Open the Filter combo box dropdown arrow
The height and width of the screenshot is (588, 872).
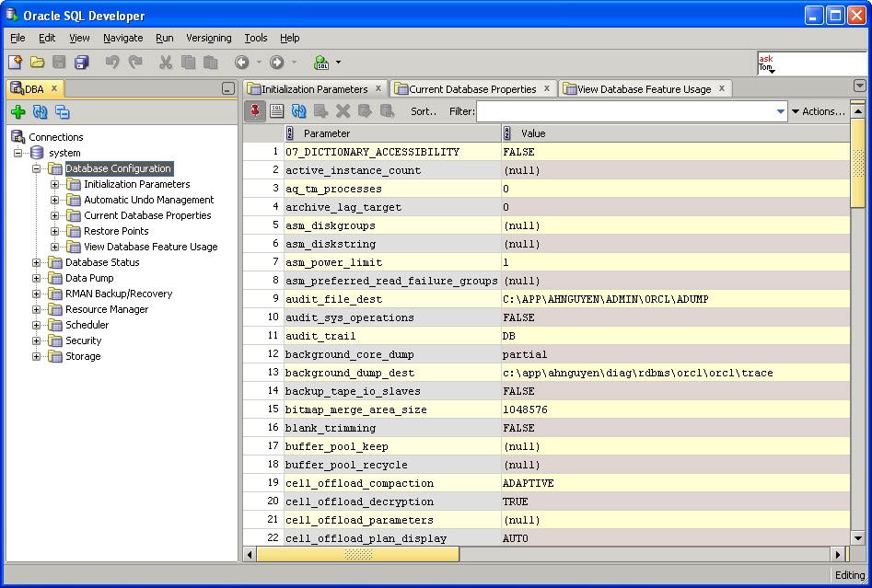[x=781, y=112]
